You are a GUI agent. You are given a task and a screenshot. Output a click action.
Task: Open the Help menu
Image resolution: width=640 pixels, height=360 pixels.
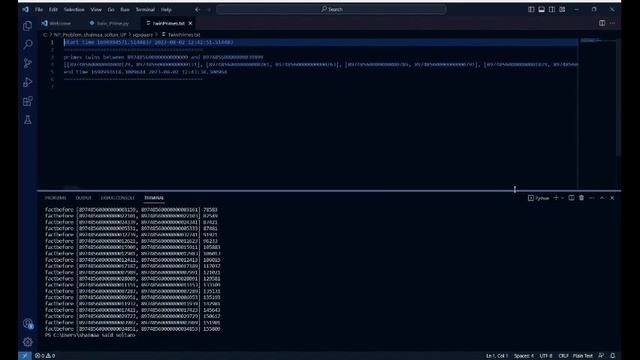[166, 9]
